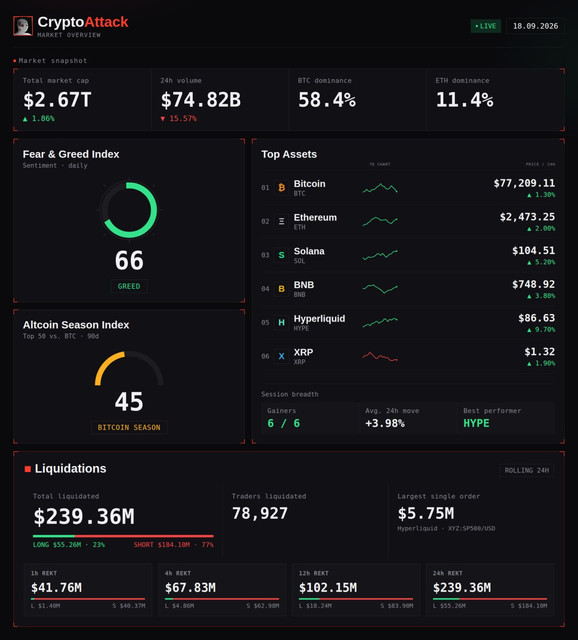The height and width of the screenshot is (640, 578).
Task: Open the red XRP sparkline chart
Action: pyautogui.click(x=380, y=356)
